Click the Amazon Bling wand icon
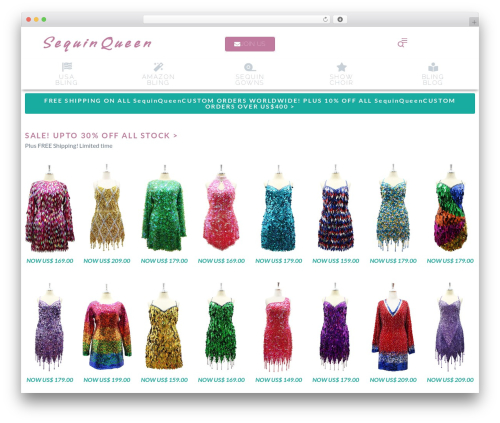 pos(158,67)
